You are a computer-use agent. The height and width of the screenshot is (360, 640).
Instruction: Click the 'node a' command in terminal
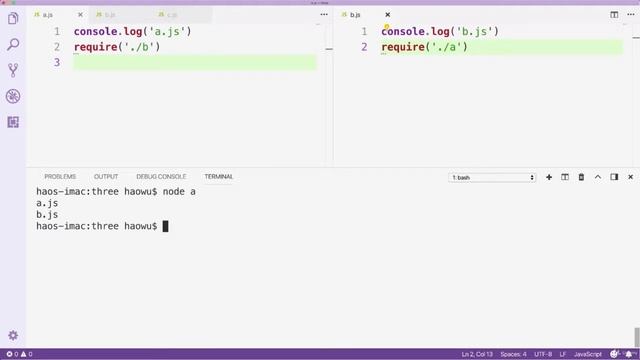point(179,191)
